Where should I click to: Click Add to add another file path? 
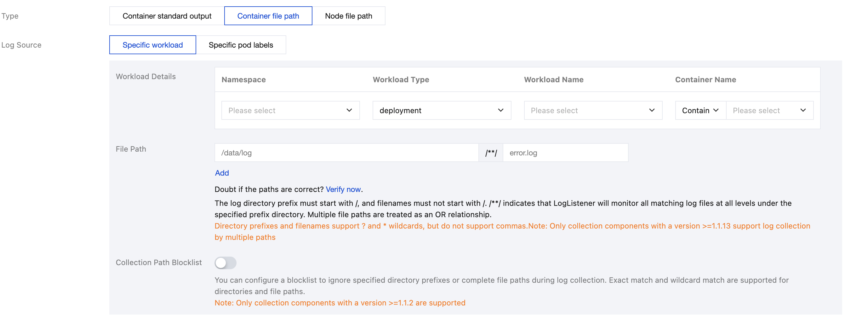(222, 173)
